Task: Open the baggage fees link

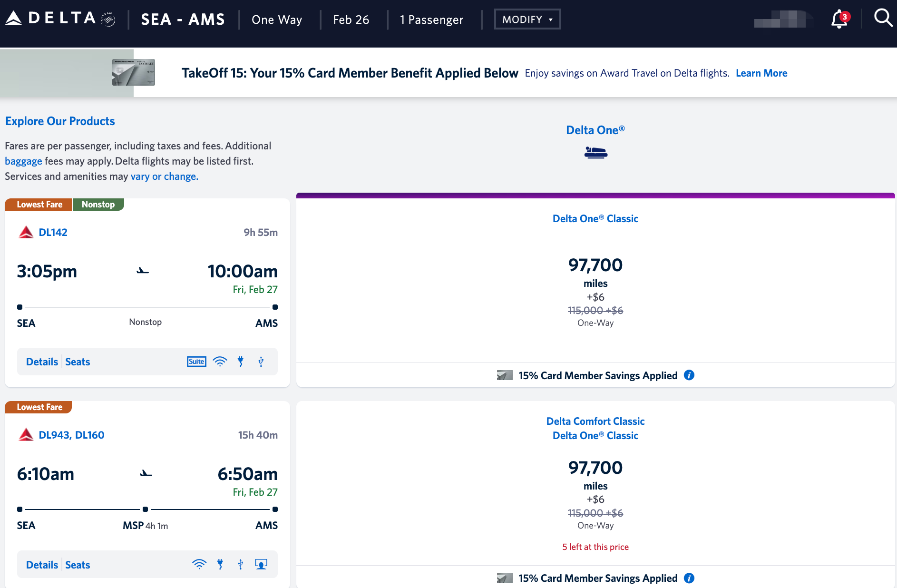Action: pos(23,161)
